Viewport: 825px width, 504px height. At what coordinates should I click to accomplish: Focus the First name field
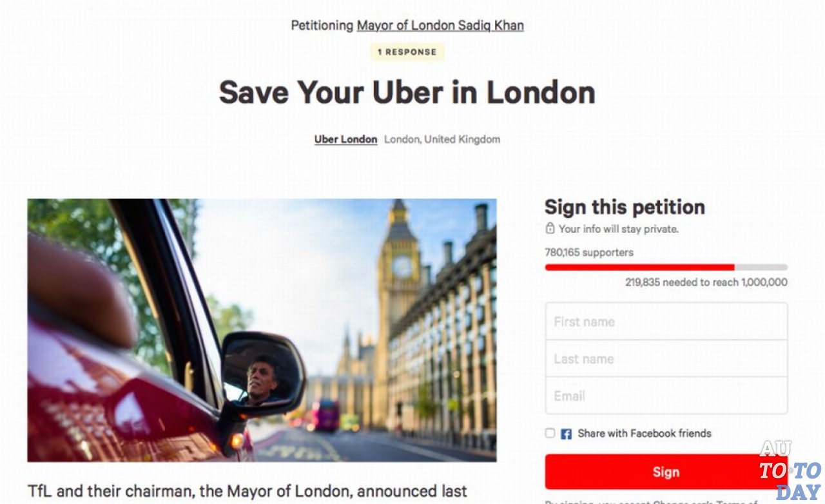666,322
